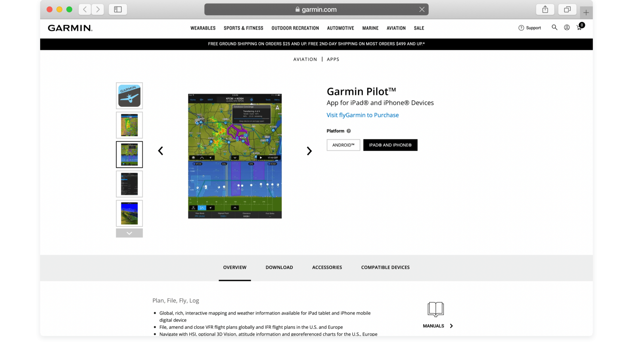Click the Support help icon
The height and width of the screenshot is (364, 633).
click(x=521, y=28)
